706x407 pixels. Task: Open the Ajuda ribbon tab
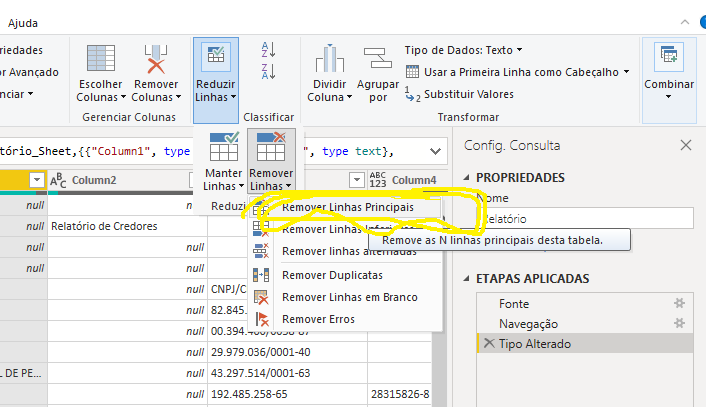tap(23, 23)
